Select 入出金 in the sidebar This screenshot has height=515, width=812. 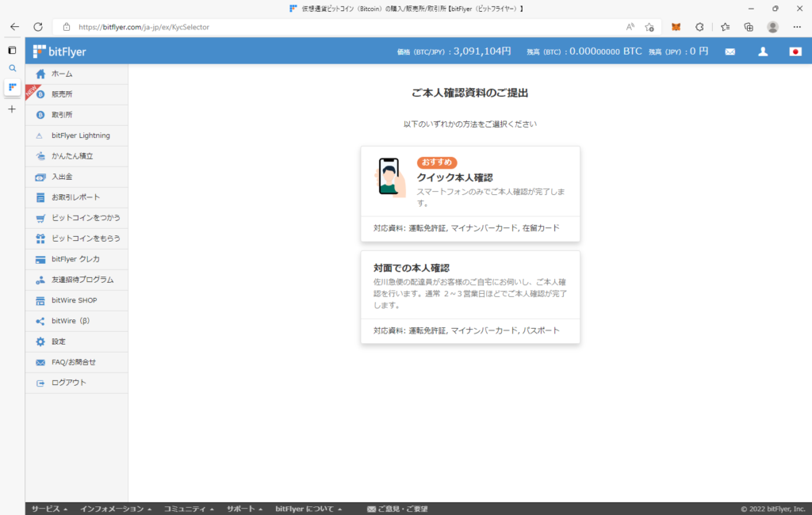[x=62, y=177]
